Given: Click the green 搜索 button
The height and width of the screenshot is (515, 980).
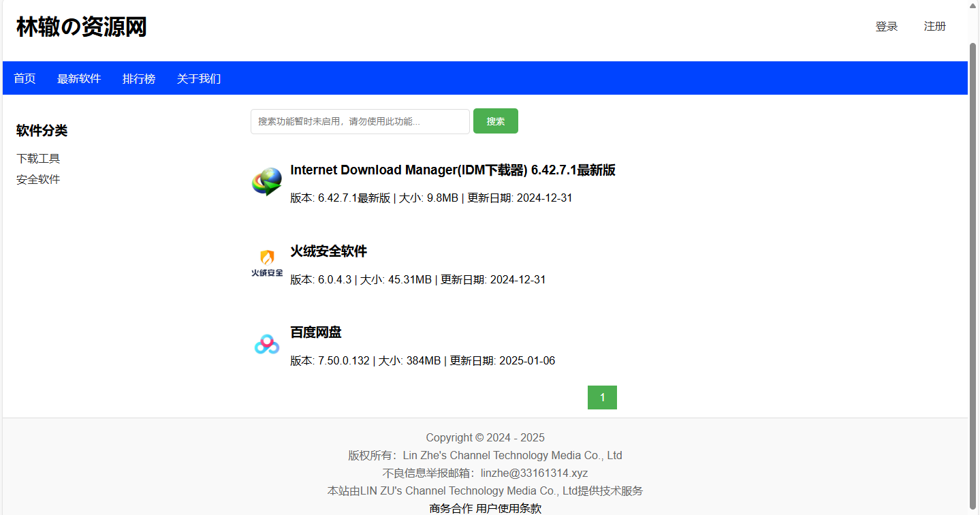Looking at the screenshot, I should 496,121.
